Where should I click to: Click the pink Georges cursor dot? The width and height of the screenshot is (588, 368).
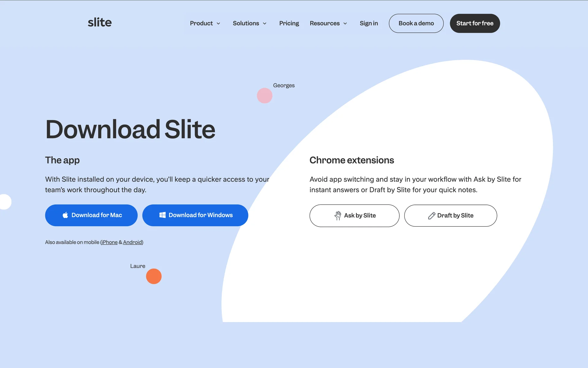click(265, 96)
